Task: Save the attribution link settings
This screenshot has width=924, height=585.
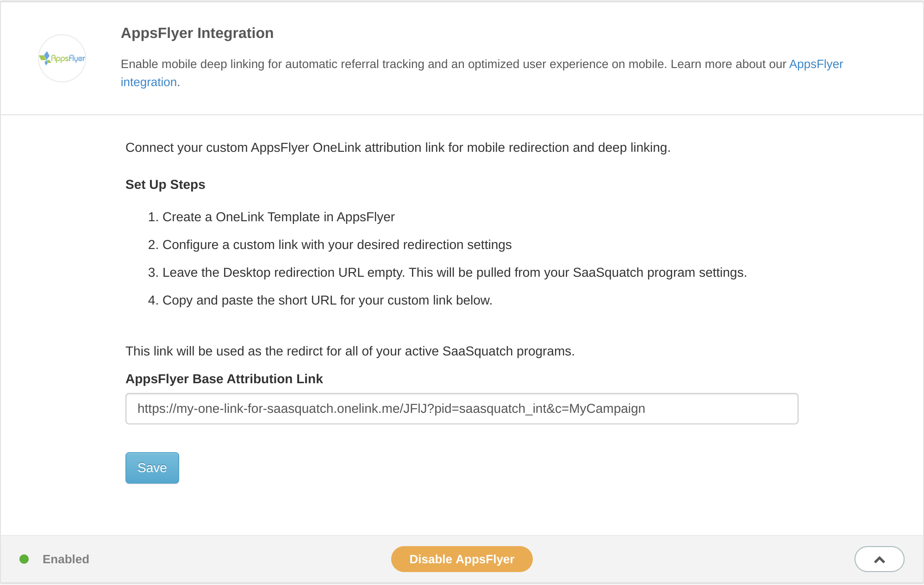Action: [152, 468]
